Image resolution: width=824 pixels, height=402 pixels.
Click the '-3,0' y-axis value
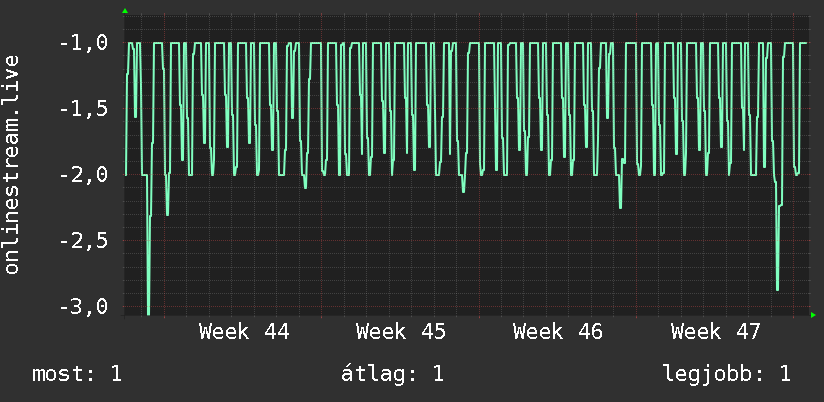85,307
